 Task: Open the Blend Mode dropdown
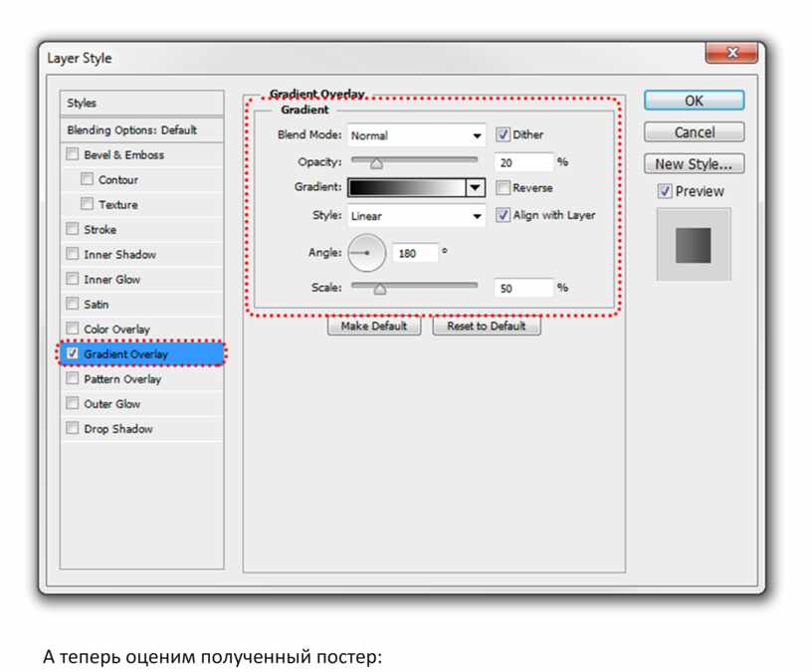click(416, 135)
